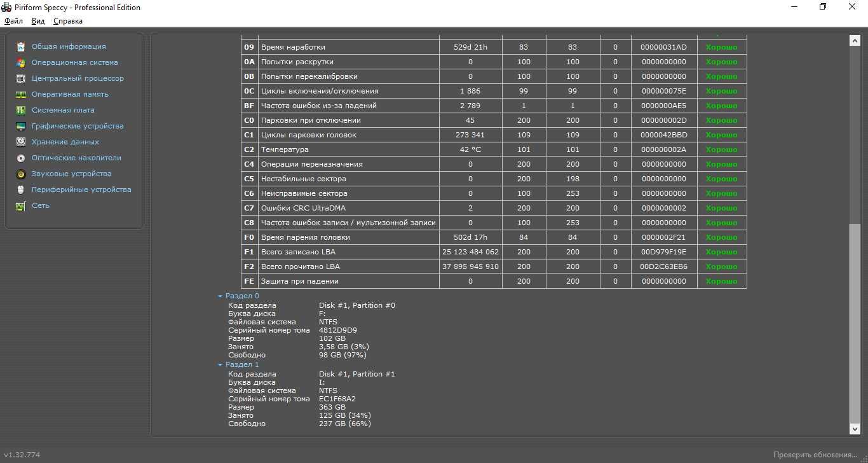Viewport: 868px width, 463px height.
Task: Click attribute ID code BF
Action: click(x=249, y=106)
